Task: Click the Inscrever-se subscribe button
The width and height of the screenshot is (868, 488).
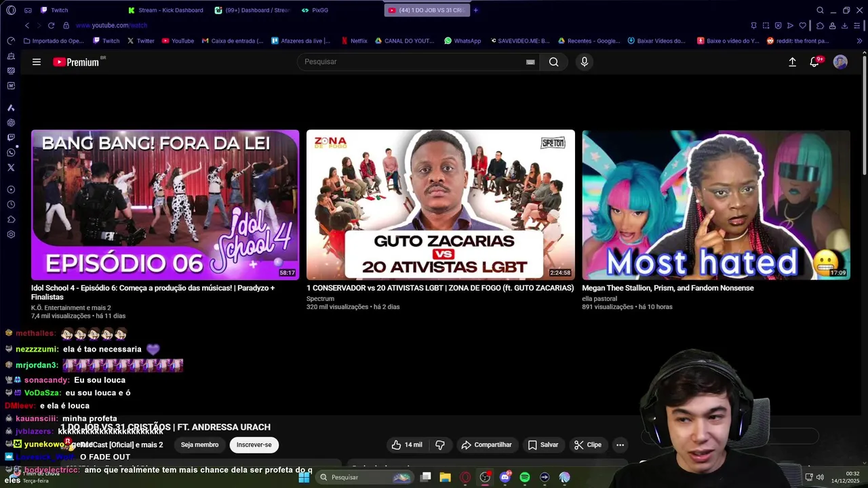Action: [x=254, y=445]
